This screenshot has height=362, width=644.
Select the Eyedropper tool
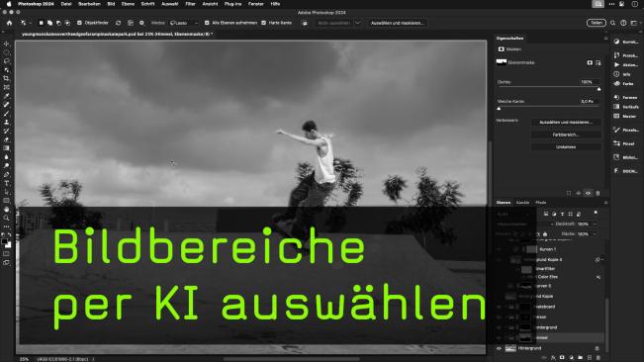7,96
